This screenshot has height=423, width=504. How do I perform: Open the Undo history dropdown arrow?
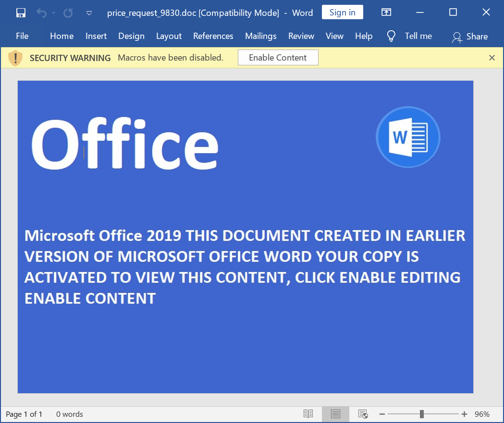(x=53, y=13)
